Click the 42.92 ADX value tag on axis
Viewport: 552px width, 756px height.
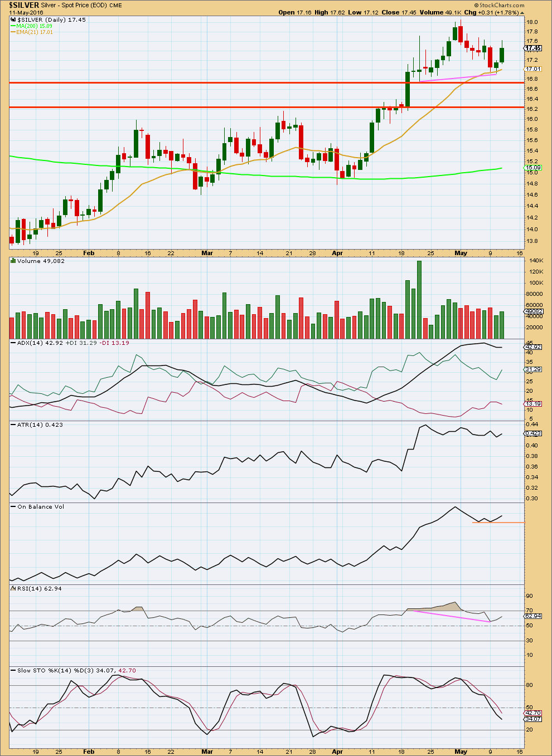(533, 347)
